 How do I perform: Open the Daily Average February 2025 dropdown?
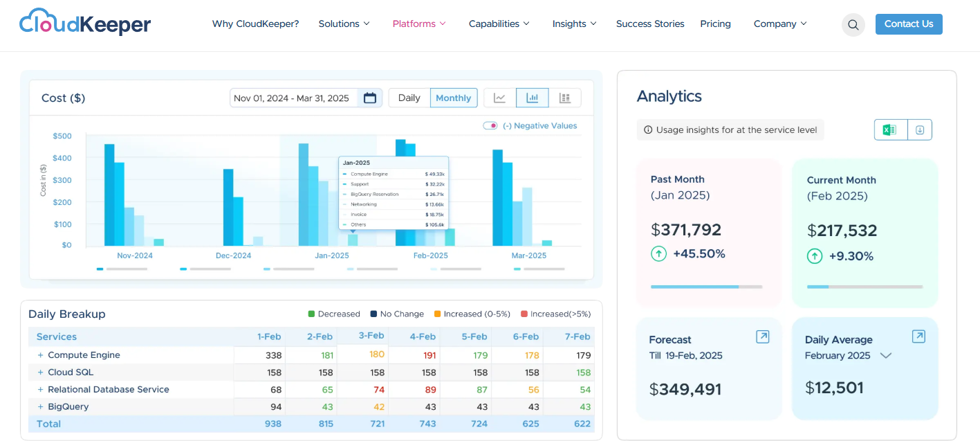[886, 355]
